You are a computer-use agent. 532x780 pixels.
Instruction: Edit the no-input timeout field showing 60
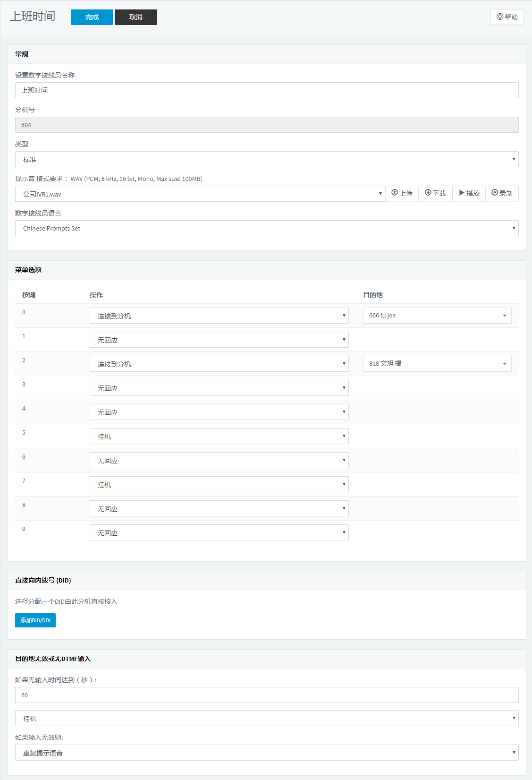[x=267, y=695]
